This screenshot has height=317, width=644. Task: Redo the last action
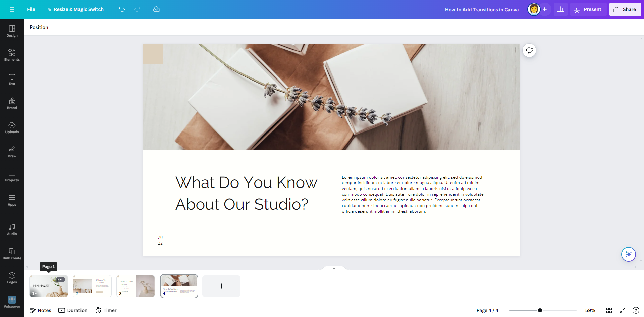tap(137, 9)
